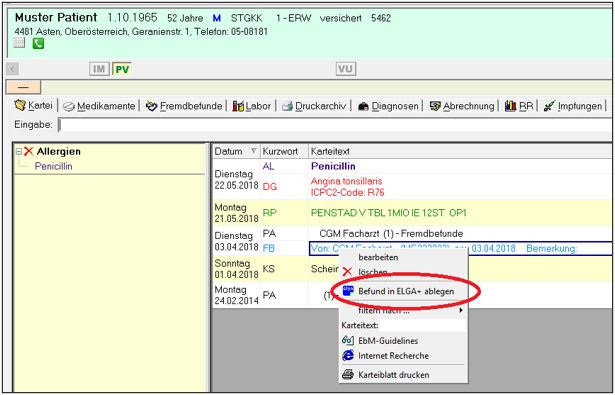The width and height of the screenshot is (615, 395).
Task: Click the Labor tab icon
Action: (238, 106)
